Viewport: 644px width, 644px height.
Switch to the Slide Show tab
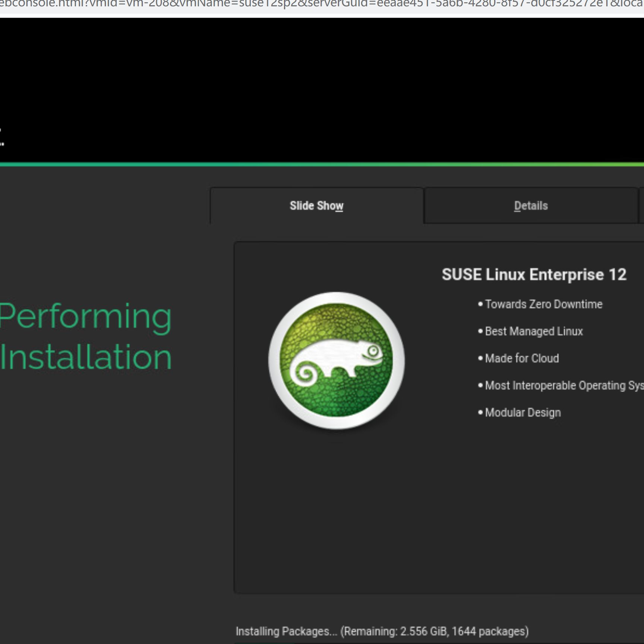tap(316, 206)
